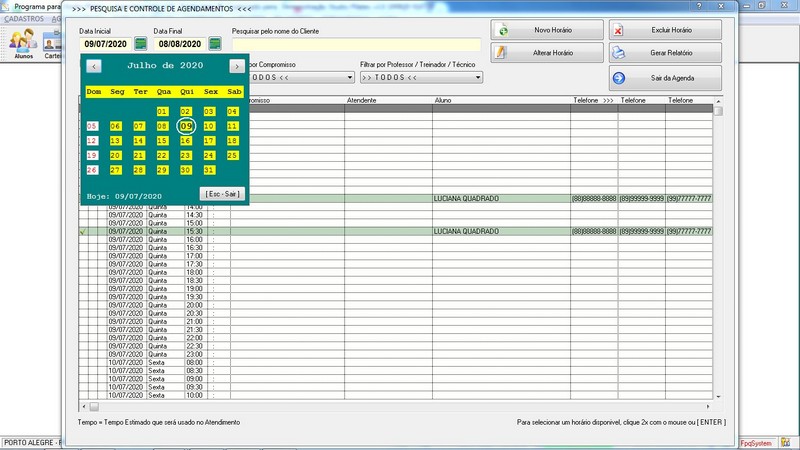The width and height of the screenshot is (800, 450).
Task: Click Excluir Horário button
Action: point(665,30)
